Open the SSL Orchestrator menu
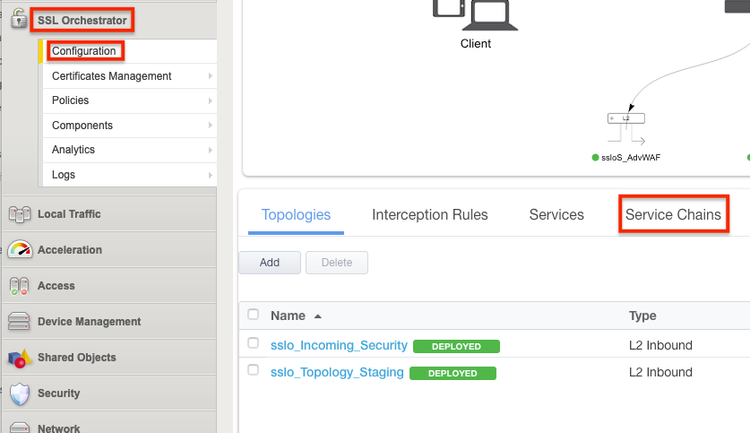Screen dimensions: 750x433 (x=82, y=21)
